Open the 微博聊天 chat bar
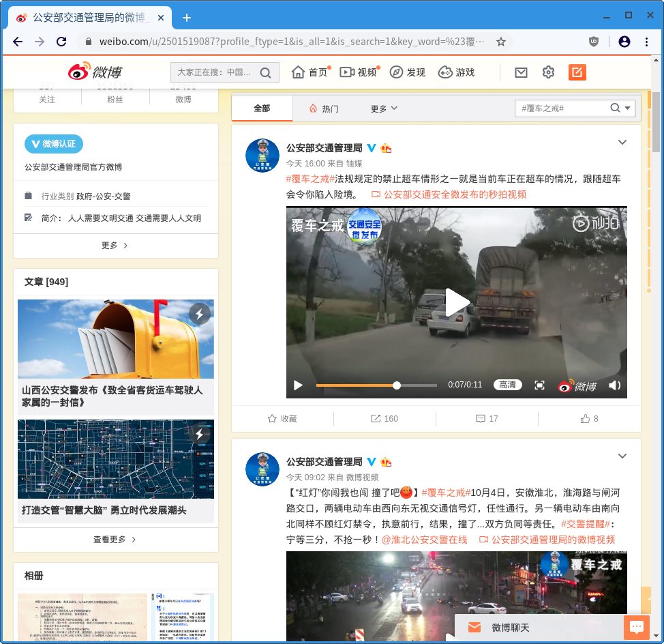The width and height of the screenshot is (664, 644). tap(539, 628)
